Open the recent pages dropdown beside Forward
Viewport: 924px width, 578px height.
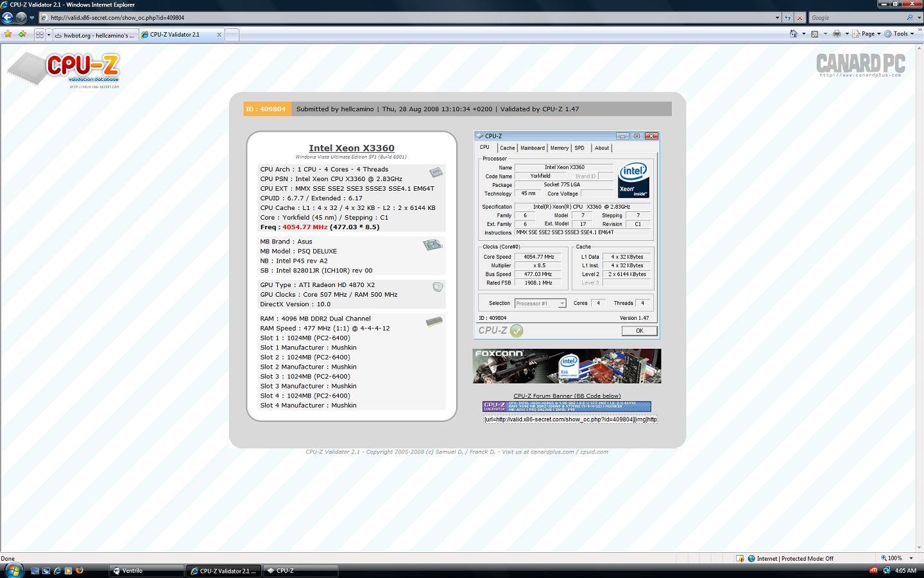click(x=32, y=18)
